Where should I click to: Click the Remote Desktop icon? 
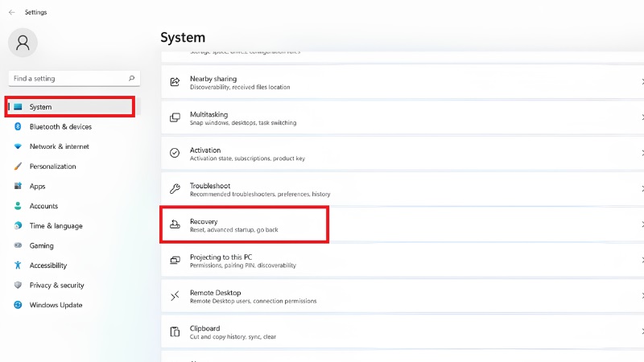pos(175,295)
